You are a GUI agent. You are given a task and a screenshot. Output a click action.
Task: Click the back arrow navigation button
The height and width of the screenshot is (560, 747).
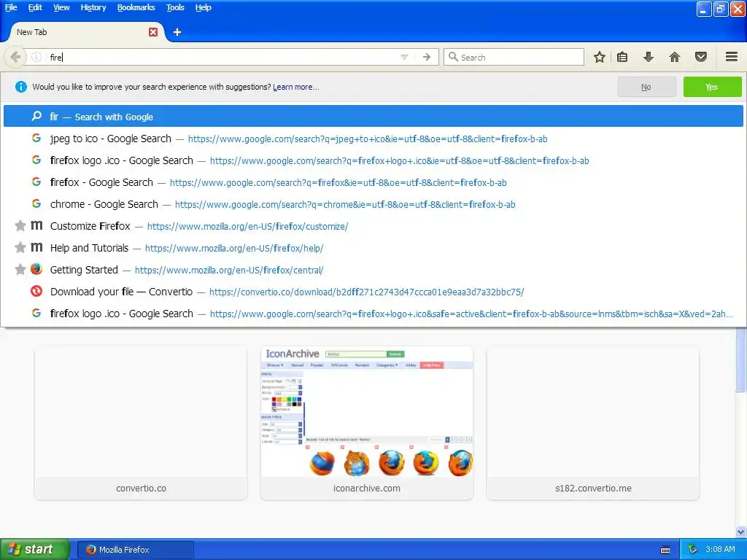pos(15,57)
